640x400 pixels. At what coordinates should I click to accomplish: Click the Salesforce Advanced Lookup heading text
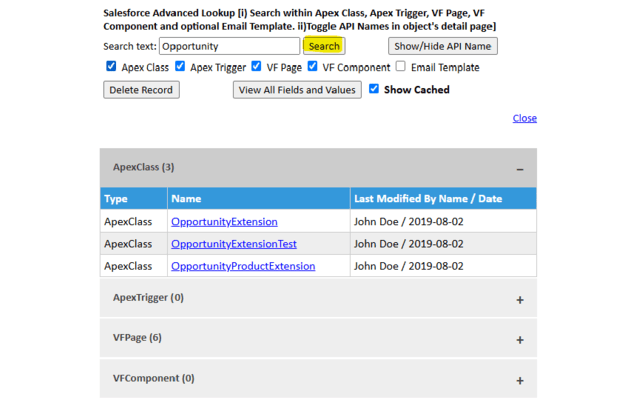coord(300,20)
